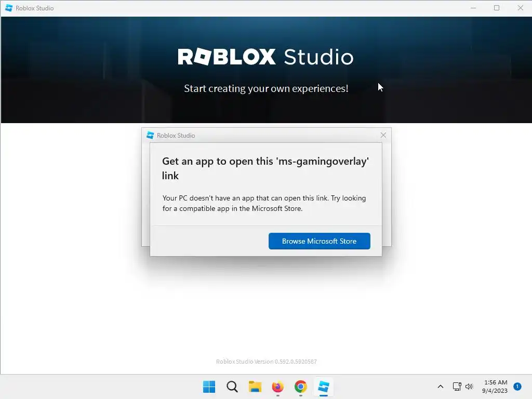Click the Roblox Studio title bar logo

point(9,8)
